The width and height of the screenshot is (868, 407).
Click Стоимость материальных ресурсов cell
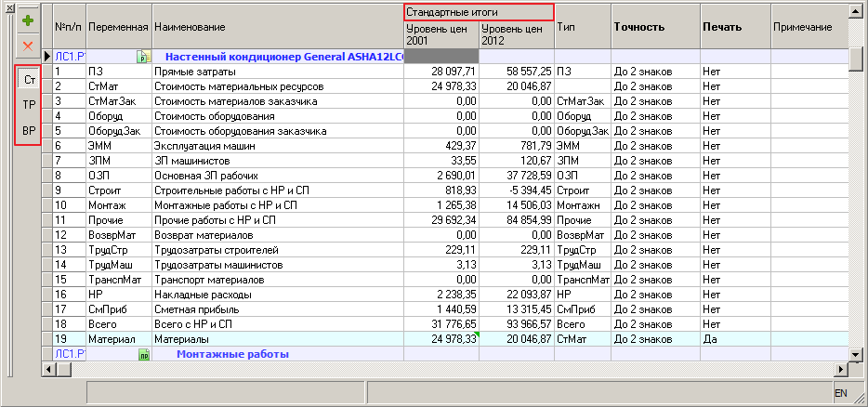(277, 86)
